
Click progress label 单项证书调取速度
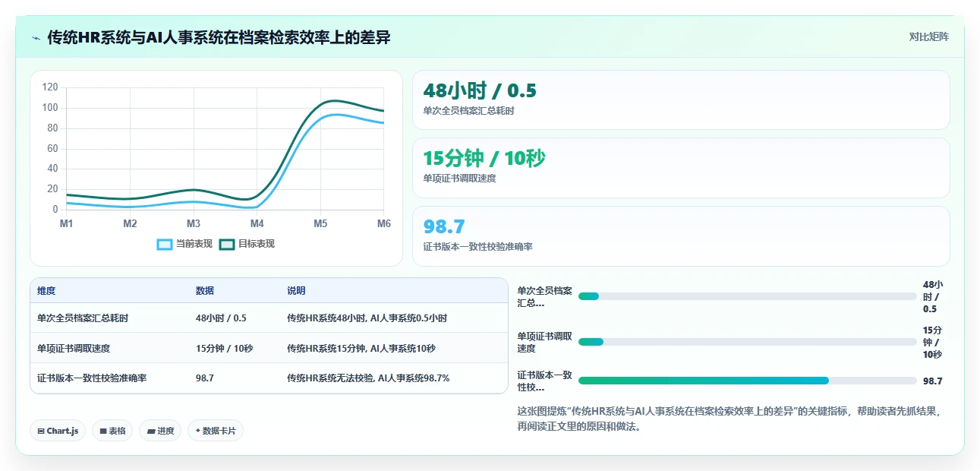[x=544, y=342]
